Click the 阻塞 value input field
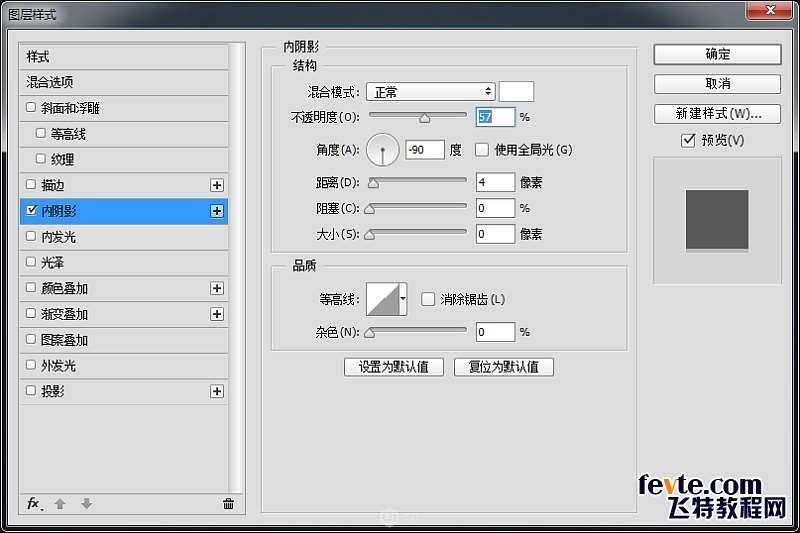800x533 pixels. (x=495, y=208)
